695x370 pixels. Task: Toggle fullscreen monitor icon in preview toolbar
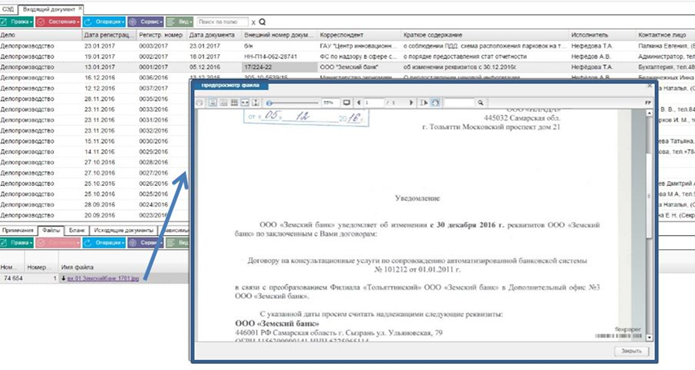point(347,103)
